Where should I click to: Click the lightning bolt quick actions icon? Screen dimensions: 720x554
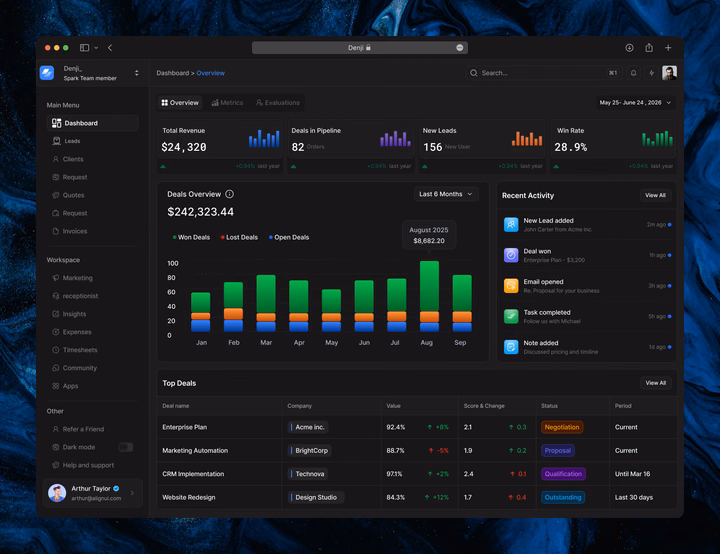click(651, 73)
